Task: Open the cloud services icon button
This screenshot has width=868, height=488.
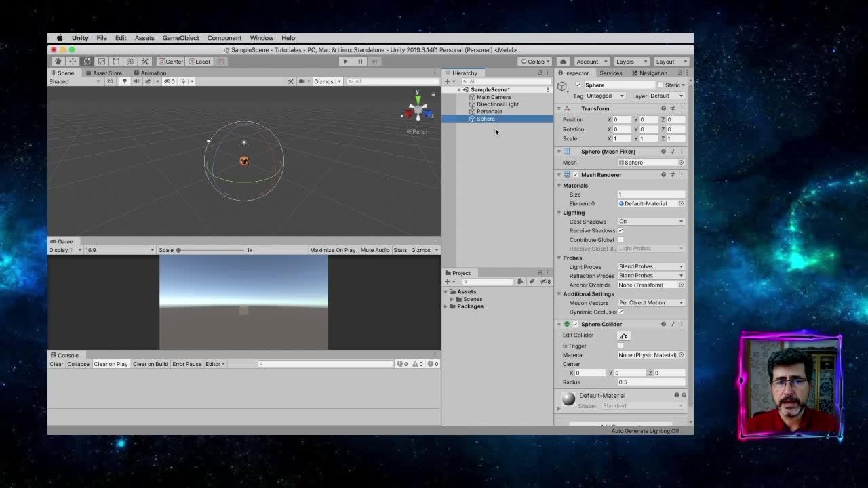Action: (563, 62)
